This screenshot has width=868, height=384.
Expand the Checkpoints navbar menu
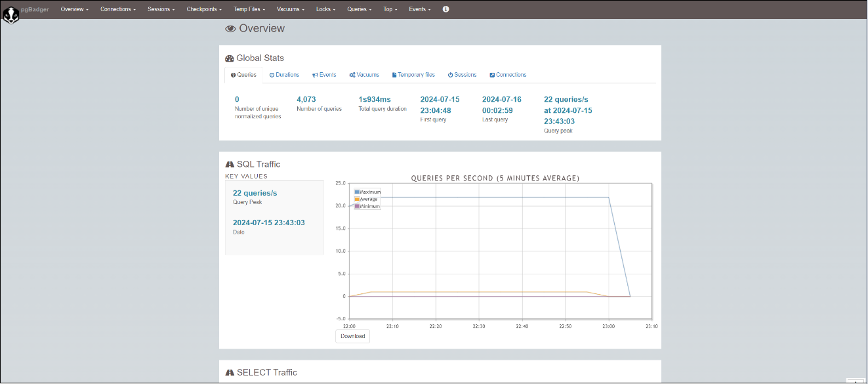click(204, 9)
